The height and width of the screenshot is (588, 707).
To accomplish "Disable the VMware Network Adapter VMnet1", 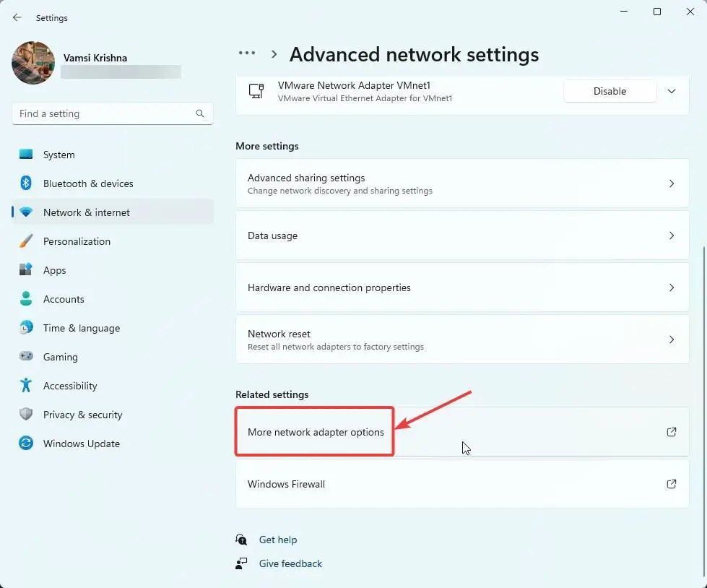I will pyautogui.click(x=610, y=91).
